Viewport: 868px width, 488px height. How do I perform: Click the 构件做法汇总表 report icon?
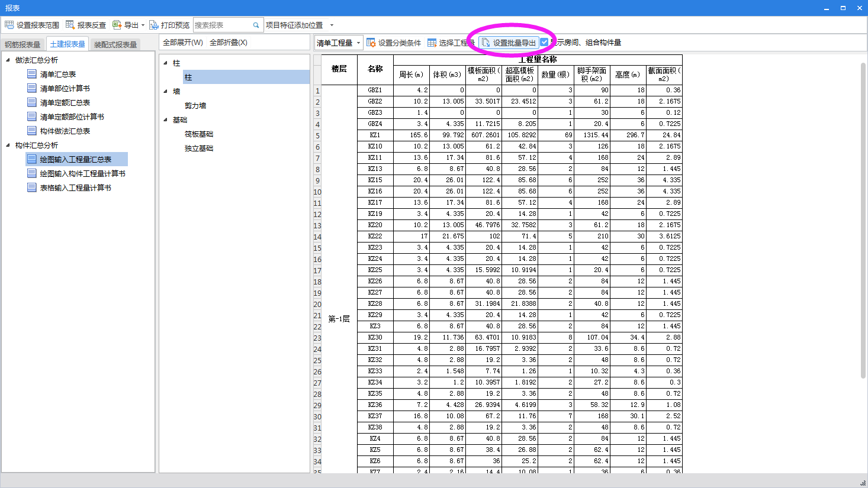pyautogui.click(x=32, y=131)
